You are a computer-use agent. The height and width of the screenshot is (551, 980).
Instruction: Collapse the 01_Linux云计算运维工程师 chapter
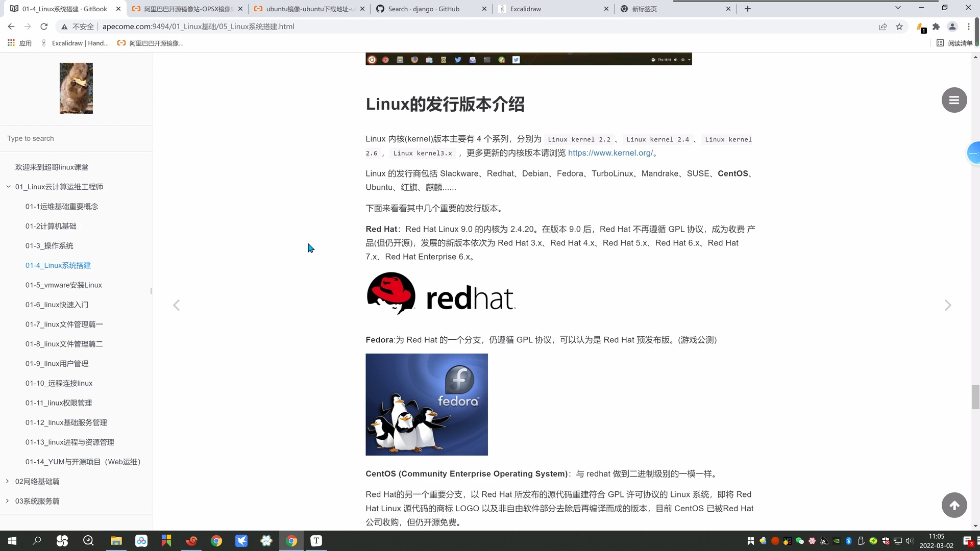(8, 186)
